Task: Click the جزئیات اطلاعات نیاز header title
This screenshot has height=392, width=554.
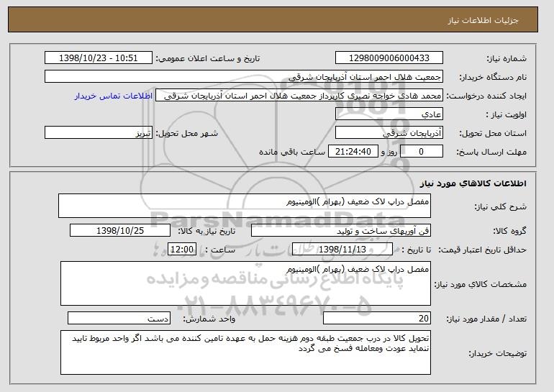Action: [483, 20]
